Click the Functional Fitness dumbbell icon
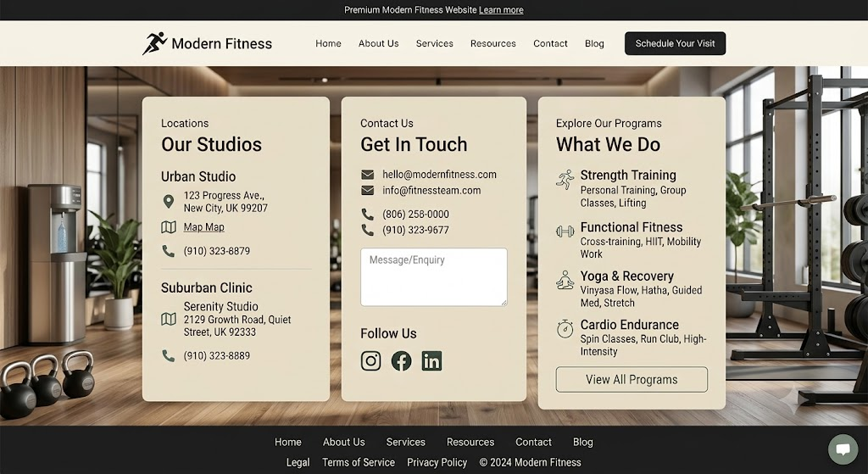868x474 pixels. [x=565, y=231]
